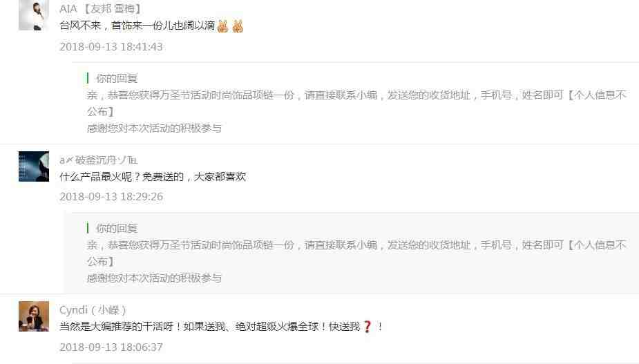Click the red question mark emoji in Cyndi's comment
This screenshot has width=639, height=364.
coord(367,327)
